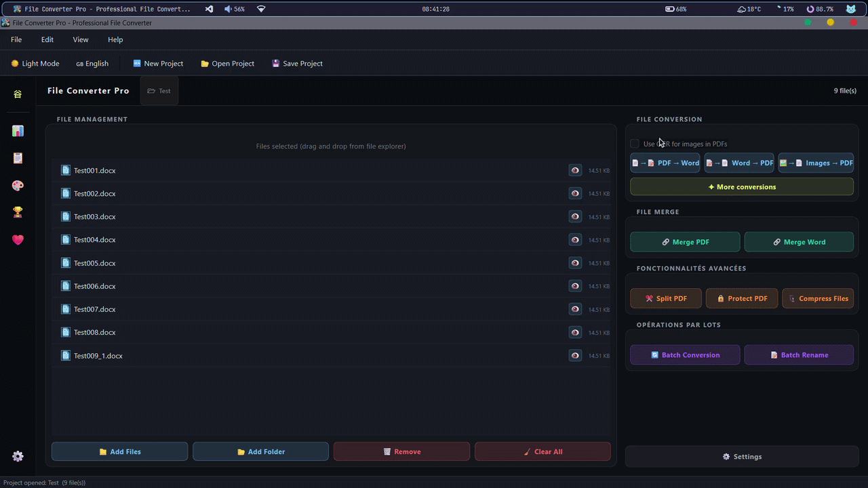Image resolution: width=868 pixels, height=488 pixels.
Task: Click the Add Folder button
Action: coord(260,451)
